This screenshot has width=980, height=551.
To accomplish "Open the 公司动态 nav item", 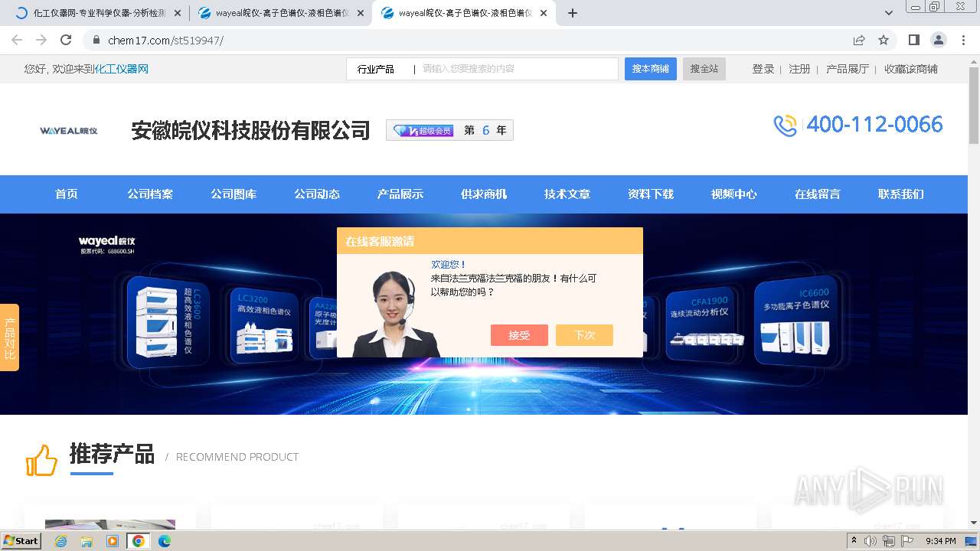I will tap(317, 194).
